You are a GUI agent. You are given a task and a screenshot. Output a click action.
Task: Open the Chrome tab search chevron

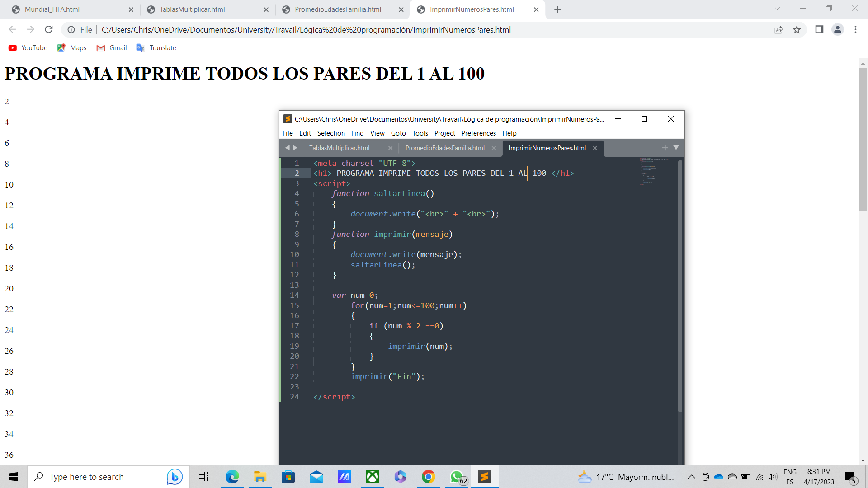(777, 9)
